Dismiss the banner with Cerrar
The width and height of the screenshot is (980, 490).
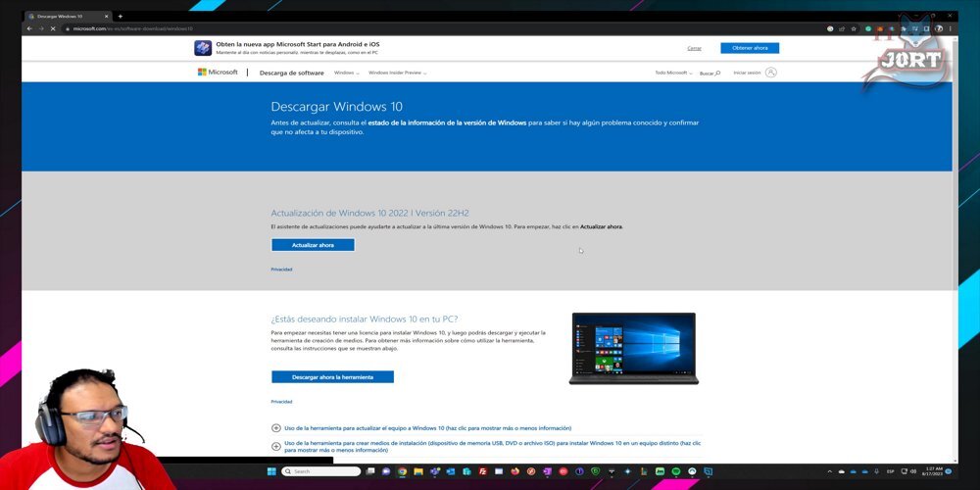click(695, 48)
